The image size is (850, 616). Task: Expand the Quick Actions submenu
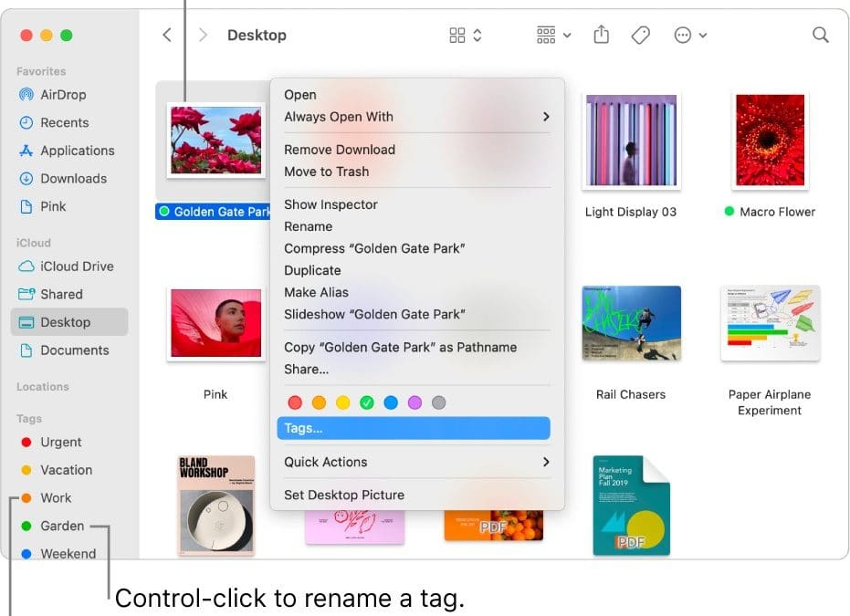pyautogui.click(x=546, y=462)
